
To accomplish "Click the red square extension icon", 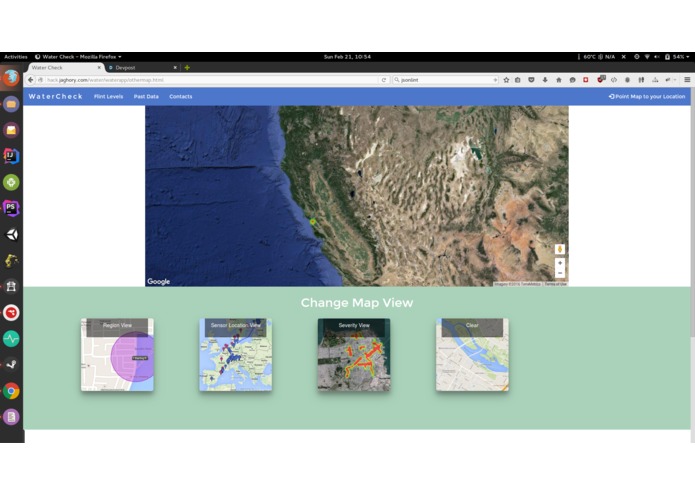I will 586,80.
